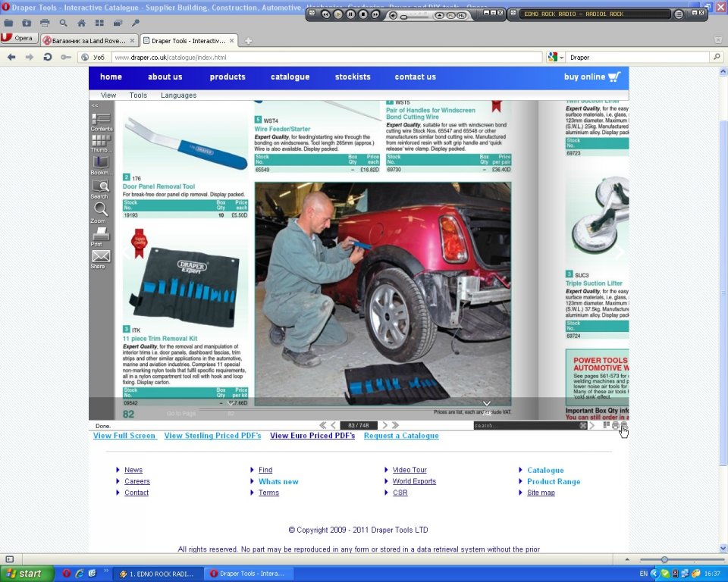Clear the catalogue search field with X
The image size is (728, 582).
(x=583, y=426)
